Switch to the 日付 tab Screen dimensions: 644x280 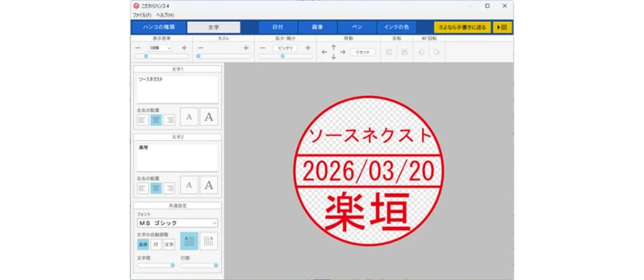tap(278, 27)
